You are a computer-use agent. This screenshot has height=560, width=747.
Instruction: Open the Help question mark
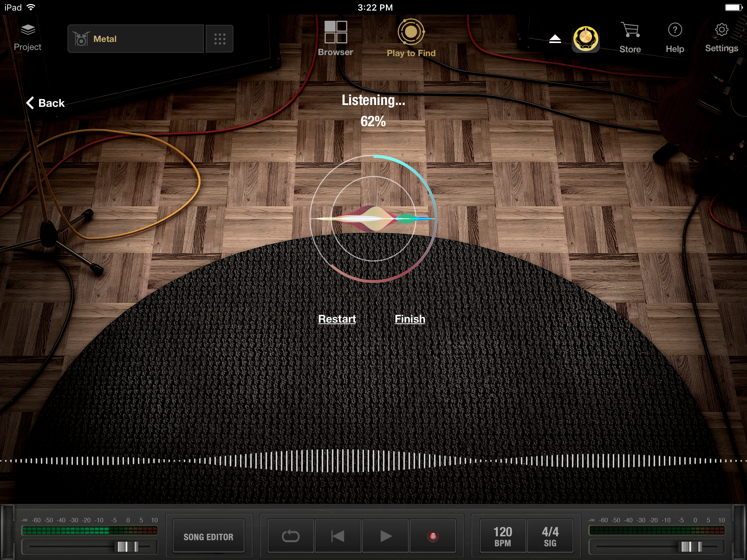[675, 38]
